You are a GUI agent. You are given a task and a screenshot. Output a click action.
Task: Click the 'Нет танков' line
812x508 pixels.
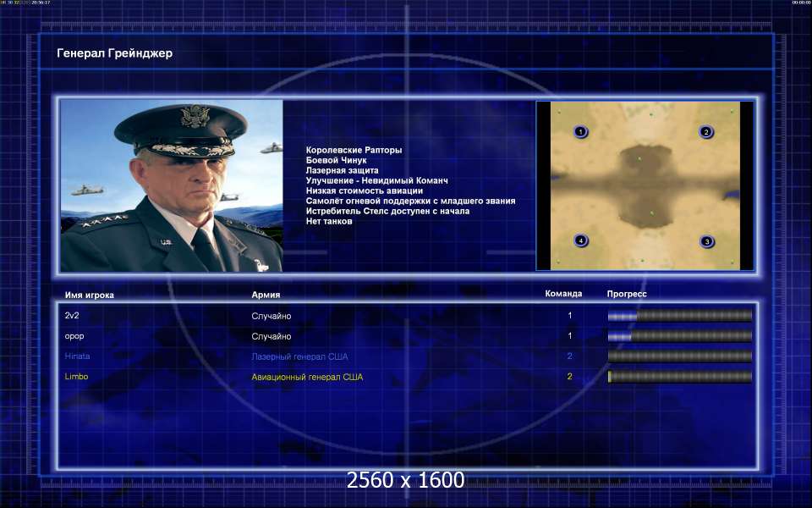coord(329,221)
